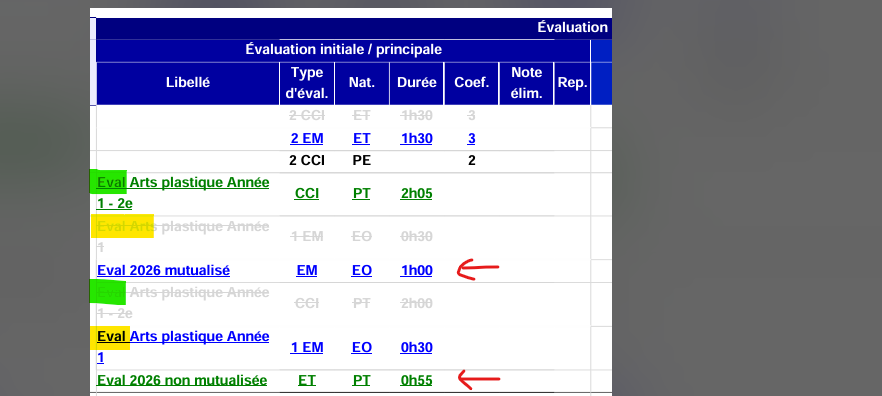Click the green 2h05 duration link
The height and width of the screenshot is (396, 882).
pyautogui.click(x=416, y=194)
